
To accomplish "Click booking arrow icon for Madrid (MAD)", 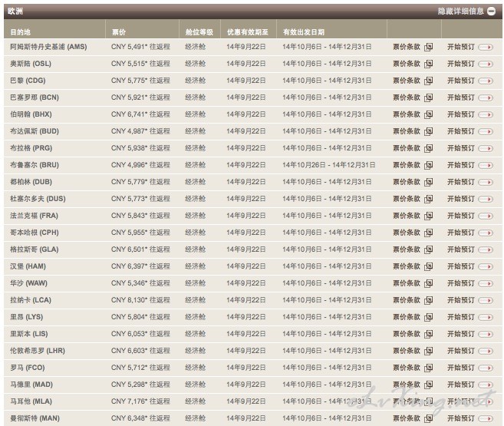I will click(x=486, y=385).
